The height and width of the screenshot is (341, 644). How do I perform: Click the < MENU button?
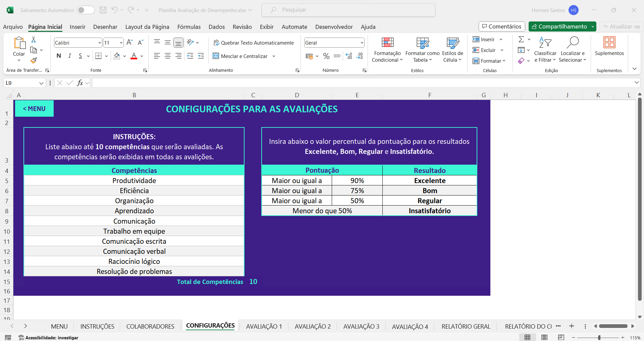(34, 109)
